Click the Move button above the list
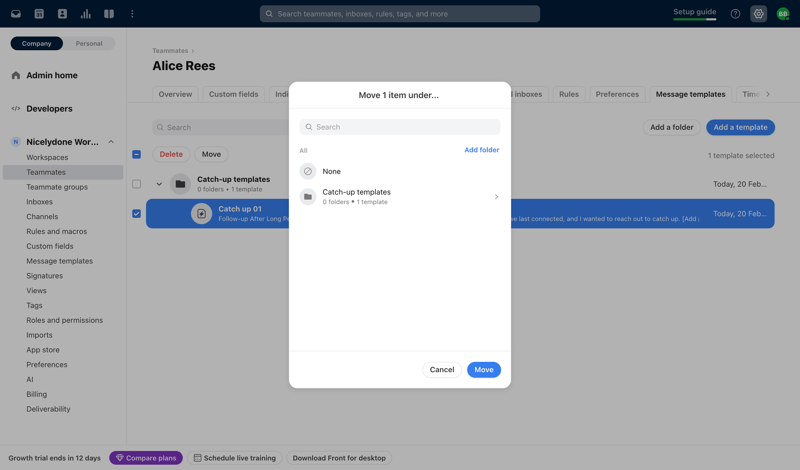 click(211, 154)
